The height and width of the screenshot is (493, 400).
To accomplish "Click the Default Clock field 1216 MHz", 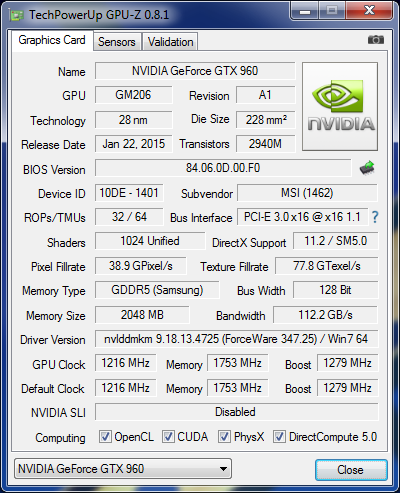I will point(126,388).
